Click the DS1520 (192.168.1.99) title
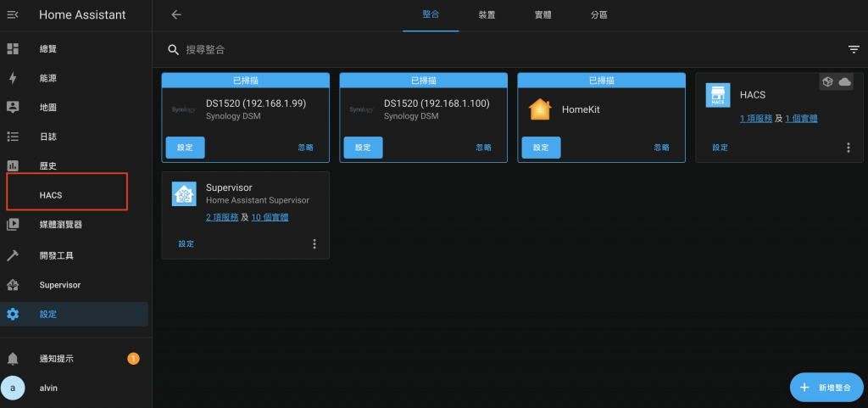The height and width of the screenshot is (408, 868). pos(256,103)
